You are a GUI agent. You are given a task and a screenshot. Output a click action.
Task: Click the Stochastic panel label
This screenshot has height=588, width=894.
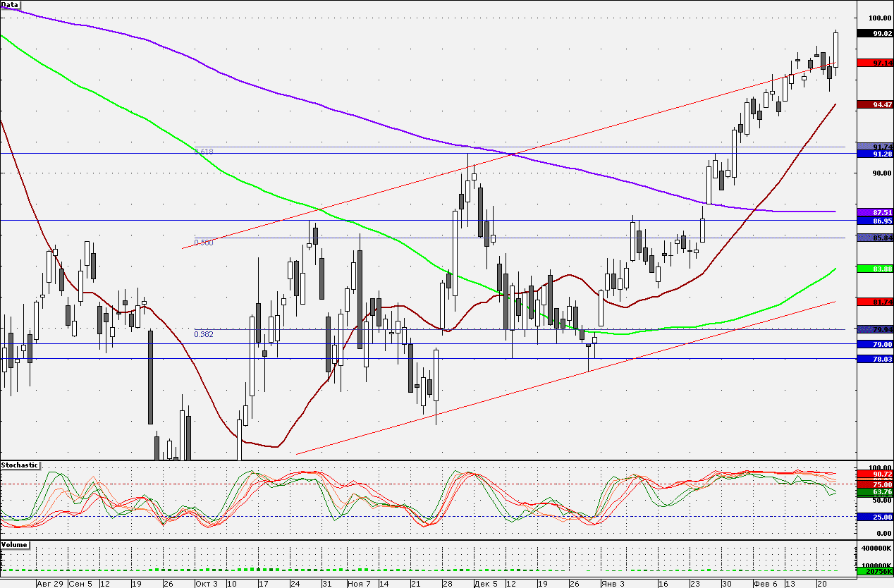click(20, 465)
